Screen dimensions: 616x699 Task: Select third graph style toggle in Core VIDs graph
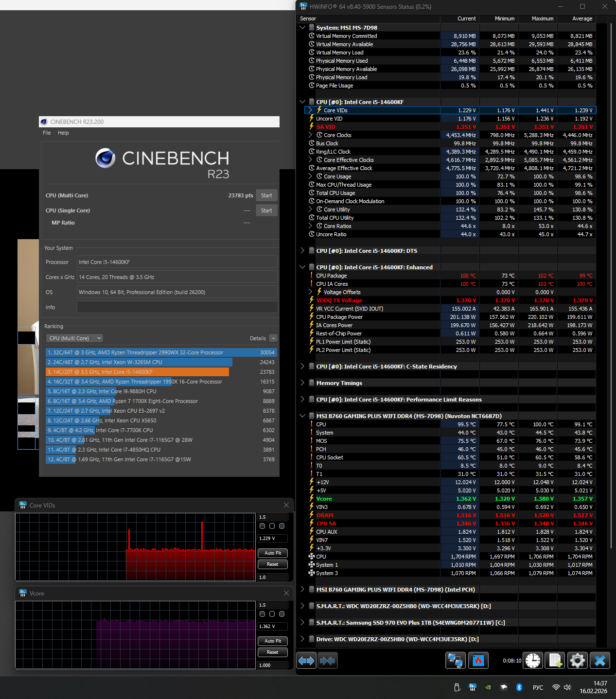click(282, 526)
